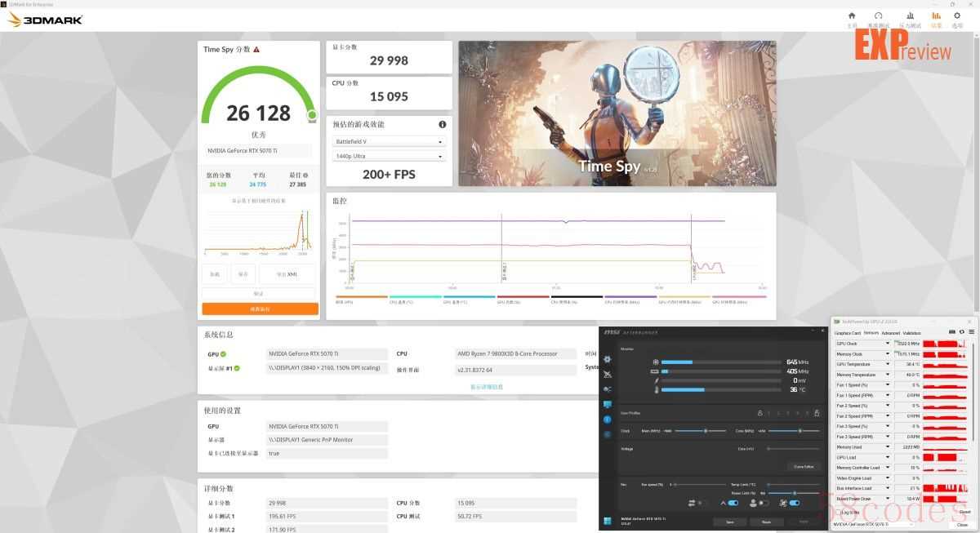The image size is (980, 533).
Task: Toggle the red GPU load legend item
Action: (523, 300)
